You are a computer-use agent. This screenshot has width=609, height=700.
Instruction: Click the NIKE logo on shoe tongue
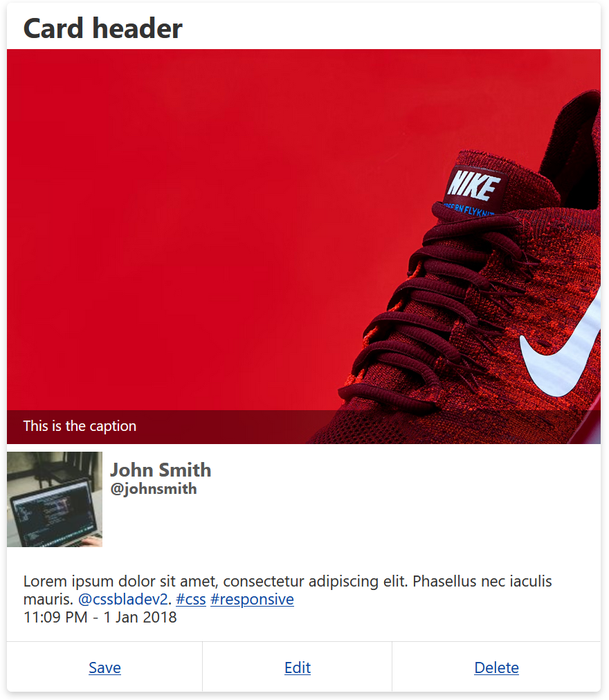tap(475, 185)
